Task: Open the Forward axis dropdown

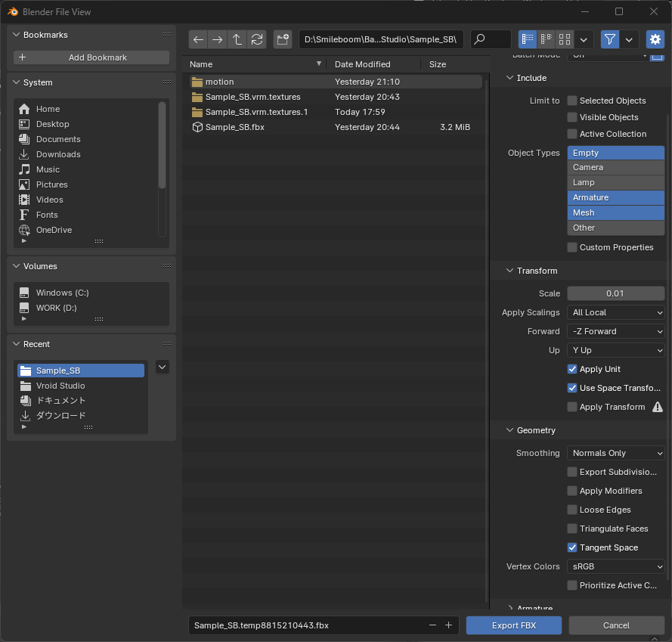Action: tap(615, 331)
